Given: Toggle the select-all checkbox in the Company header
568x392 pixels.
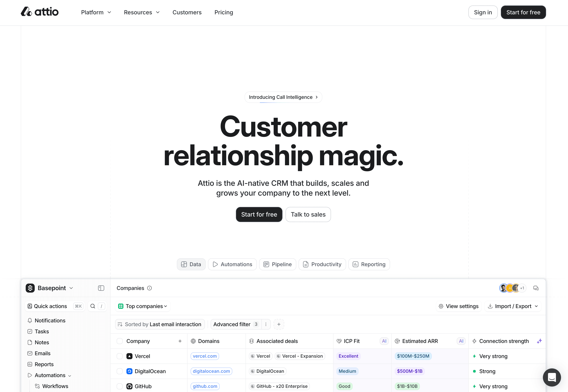Looking at the screenshot, I should [120, 341].
